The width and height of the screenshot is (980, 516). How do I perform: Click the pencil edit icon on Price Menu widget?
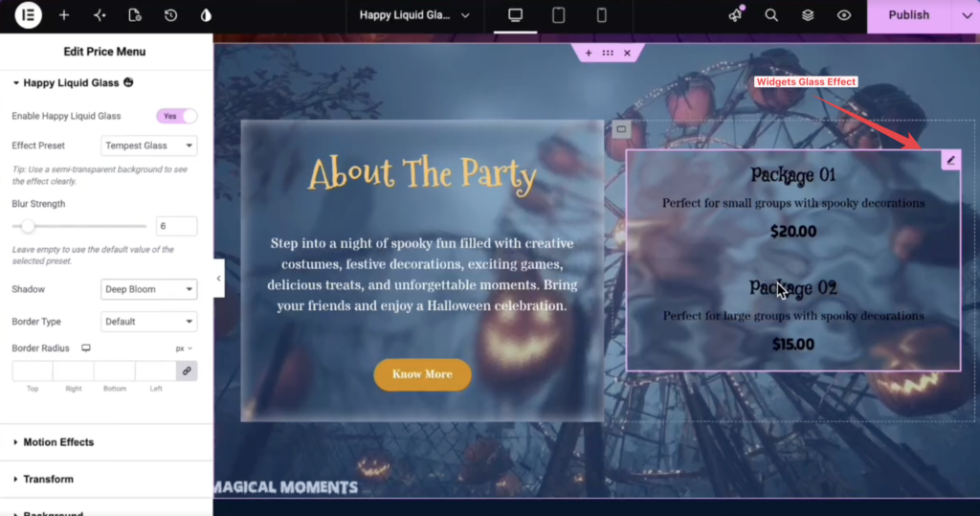(x=950, y=160)
